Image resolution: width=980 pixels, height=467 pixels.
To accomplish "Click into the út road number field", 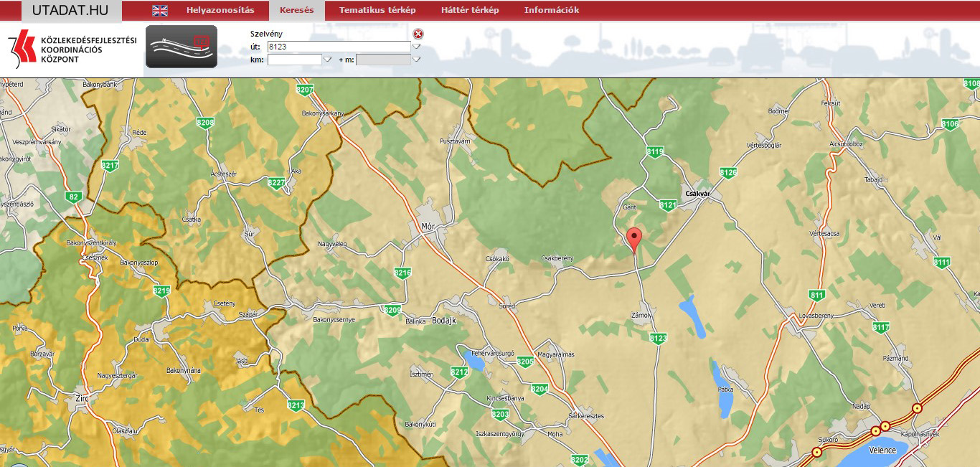I will [x=338, y=47].
